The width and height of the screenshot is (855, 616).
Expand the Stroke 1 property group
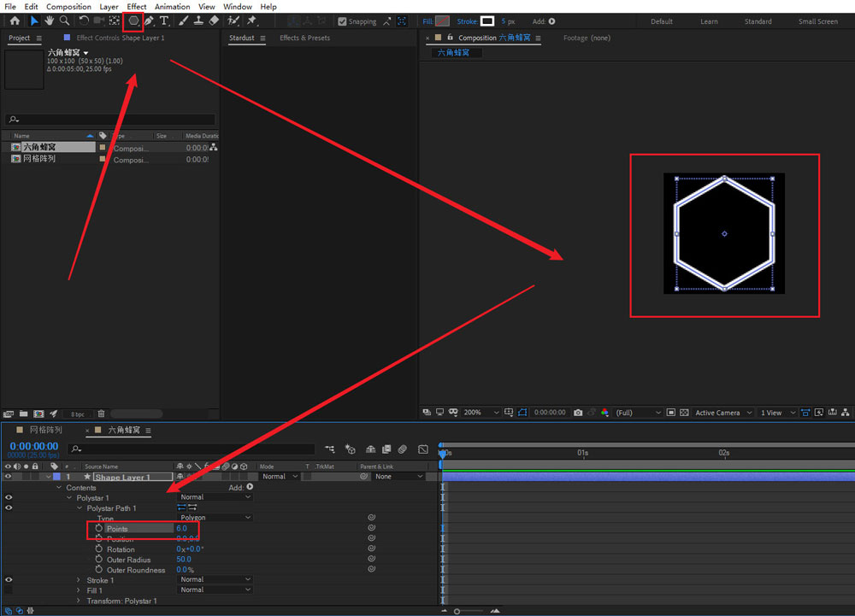pyautogui.click(x=79, y=580)
